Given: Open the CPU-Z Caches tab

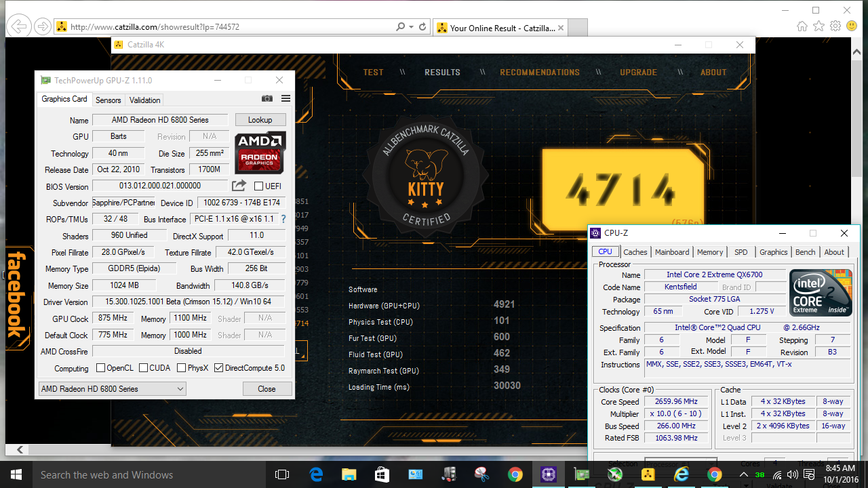Looking at the screenshot, I should coord(635,252).
